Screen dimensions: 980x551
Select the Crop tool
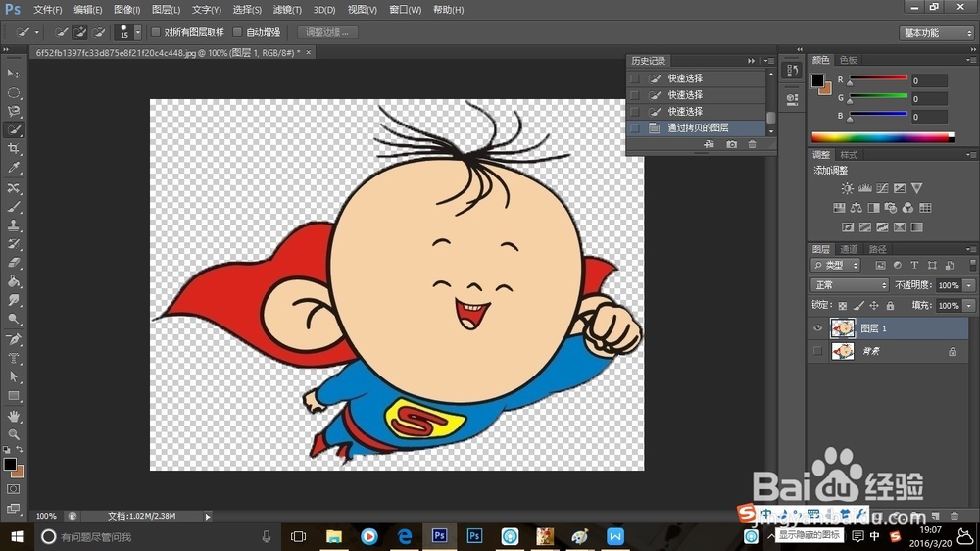pos(13,149)
